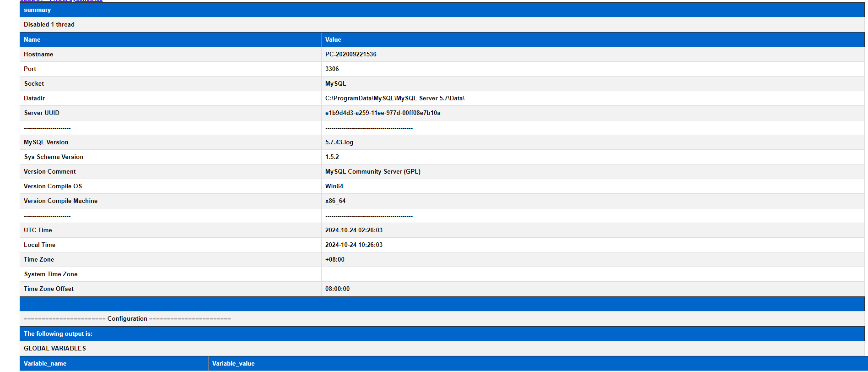Click the 'Name' column header
The width and height of the screenshot is (868, 372).
(x=170, y=40)
